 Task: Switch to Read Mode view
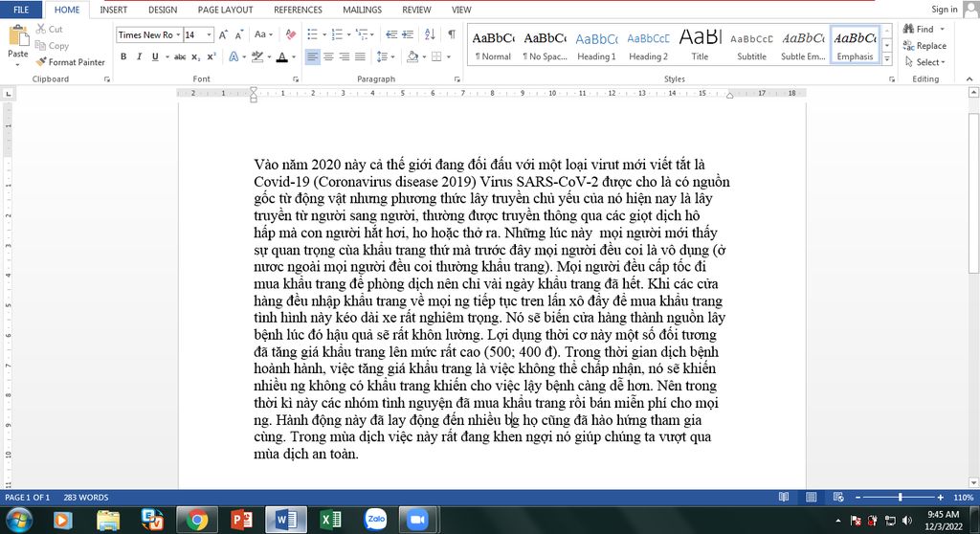click(x=784, y=497)
